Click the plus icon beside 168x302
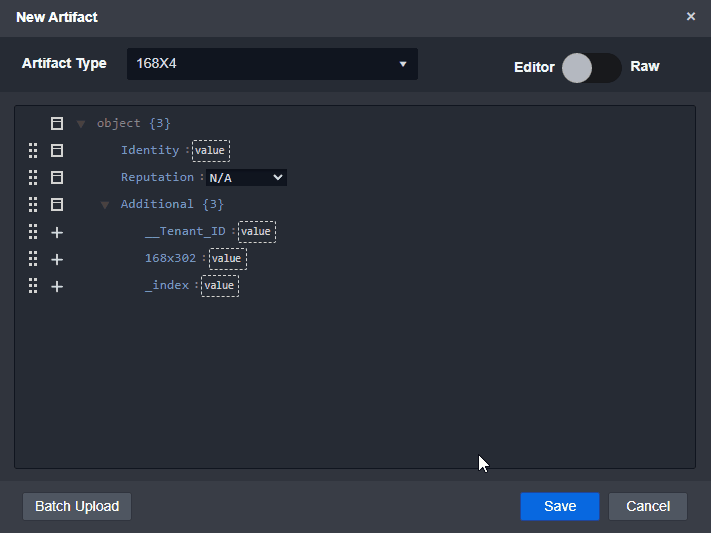711x533 pixels. pos(57,259)
